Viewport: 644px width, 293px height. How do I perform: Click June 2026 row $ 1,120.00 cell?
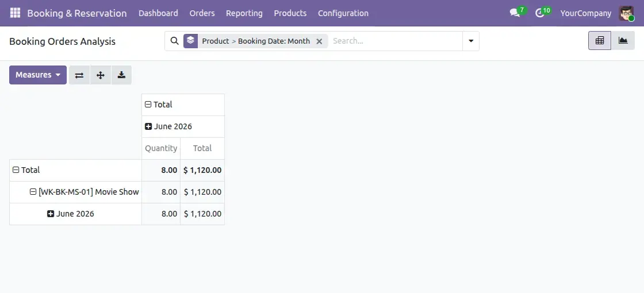tap(202, 214)
